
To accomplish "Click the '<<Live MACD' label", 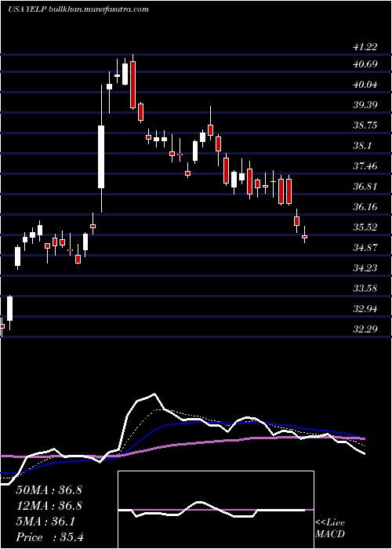I will [x=330, y=529].
